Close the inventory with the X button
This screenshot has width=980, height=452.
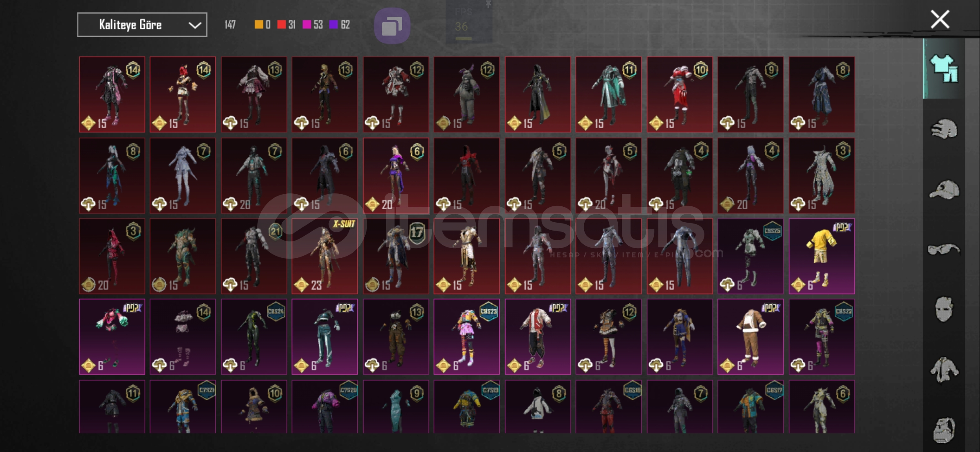coord(940,19)
